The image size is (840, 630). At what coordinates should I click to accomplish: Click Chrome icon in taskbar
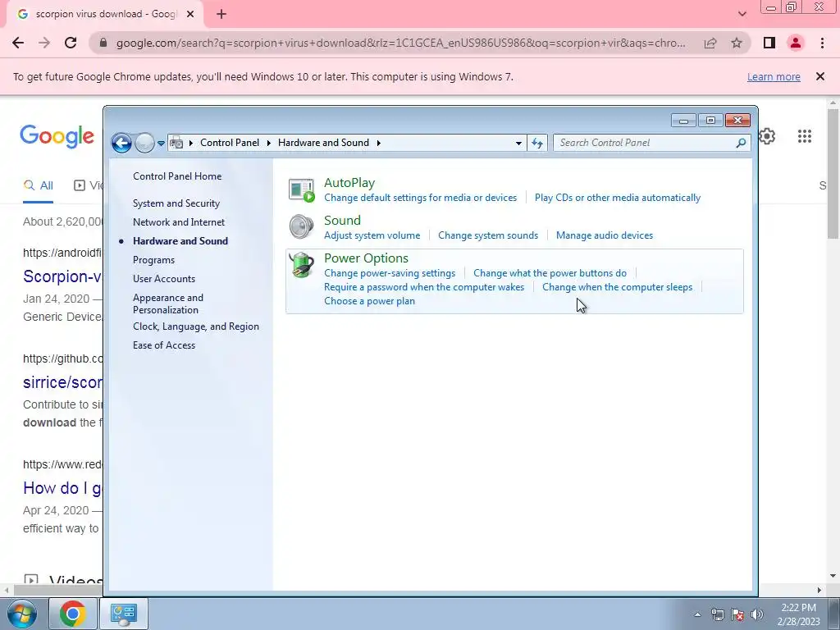pos(73,614)
